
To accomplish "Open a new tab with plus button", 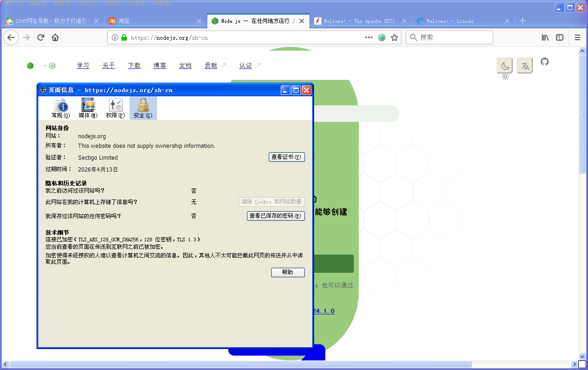I will tap(523, 21).
